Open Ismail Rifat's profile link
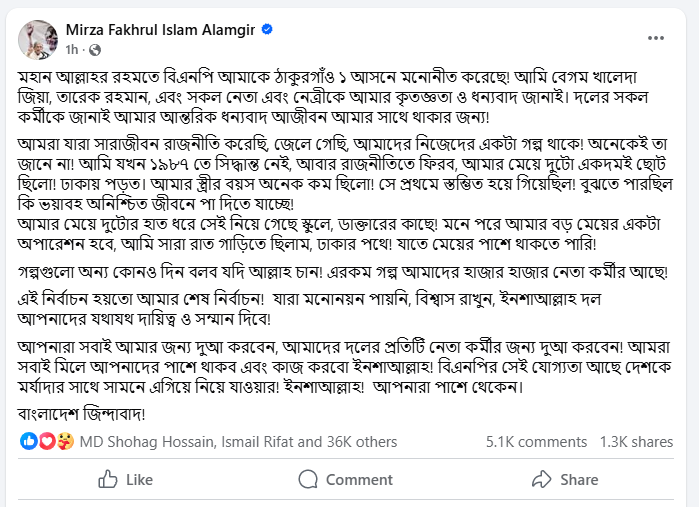Viewport: 699px width, 507px height. [x=251, y=441]
